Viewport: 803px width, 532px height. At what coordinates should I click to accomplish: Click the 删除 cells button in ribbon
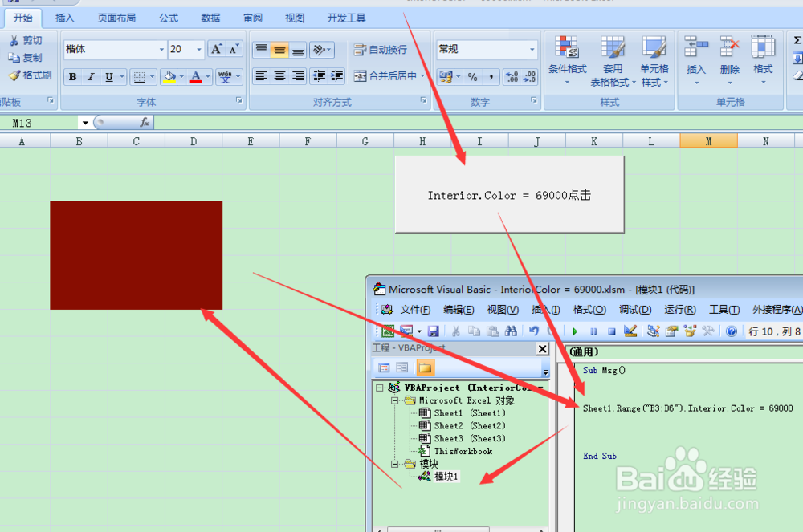(x=729, y=60)
